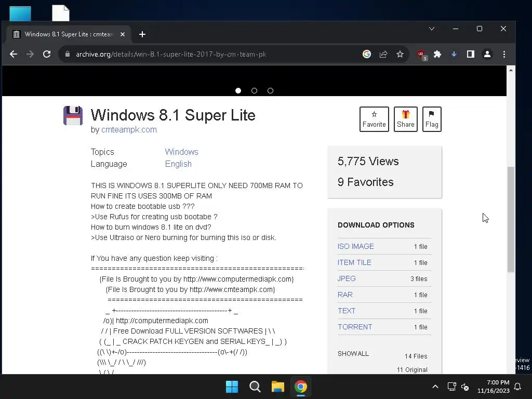Open the RAR download option
Screen dimensions: 532x399
pos(345,295)
